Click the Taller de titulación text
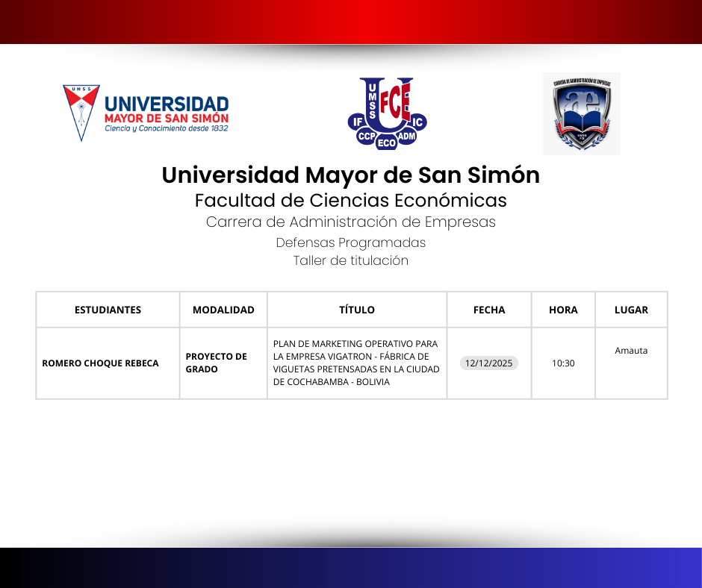 [351, 260]
